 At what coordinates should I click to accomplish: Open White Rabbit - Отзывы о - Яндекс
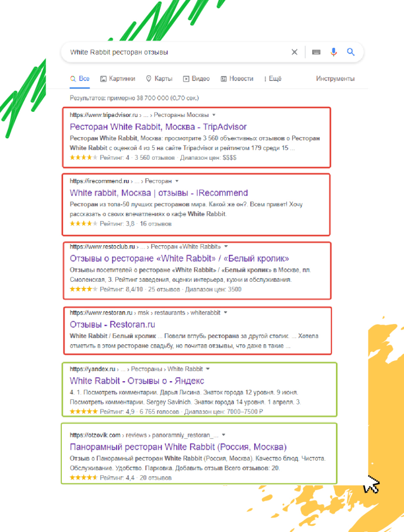(137, 381)
